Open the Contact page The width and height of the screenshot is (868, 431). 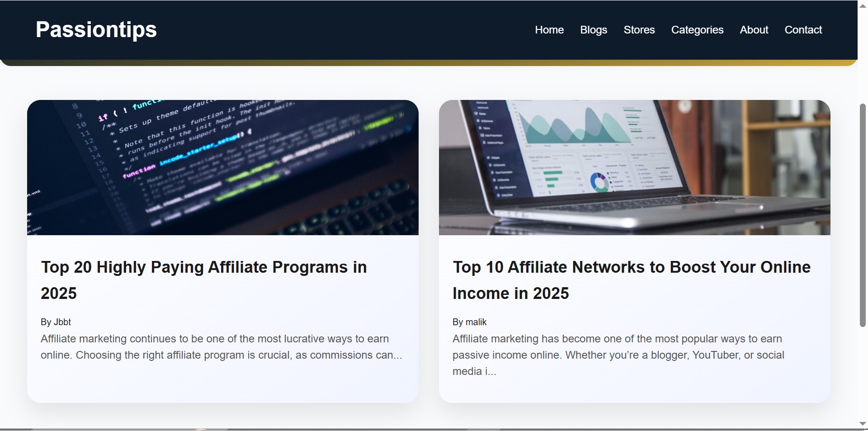pyautogui.click(x=803, y=30)
